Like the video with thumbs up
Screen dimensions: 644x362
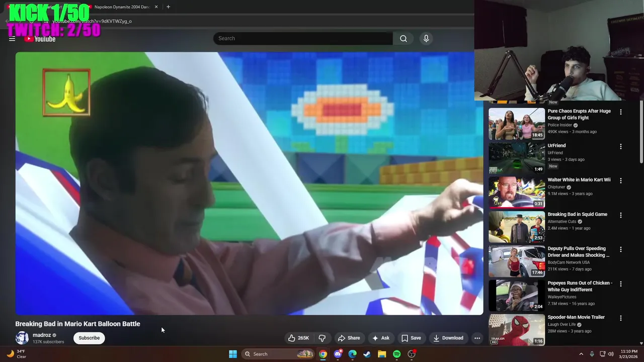tap(298, 338)
